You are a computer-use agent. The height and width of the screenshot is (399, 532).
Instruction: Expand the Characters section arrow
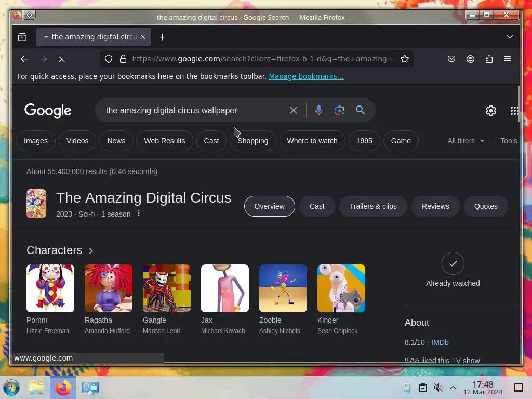(91, 251)
